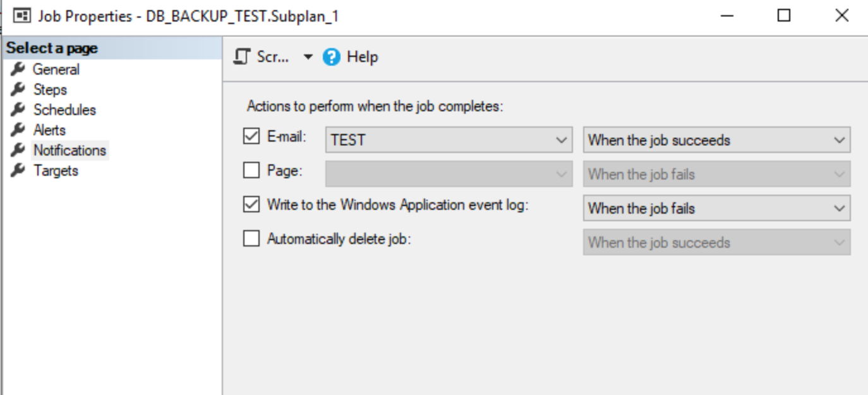Screen dimensions: 868x395
Task: Click the wrench icon beside General
Action: click(x=18, y=69)
